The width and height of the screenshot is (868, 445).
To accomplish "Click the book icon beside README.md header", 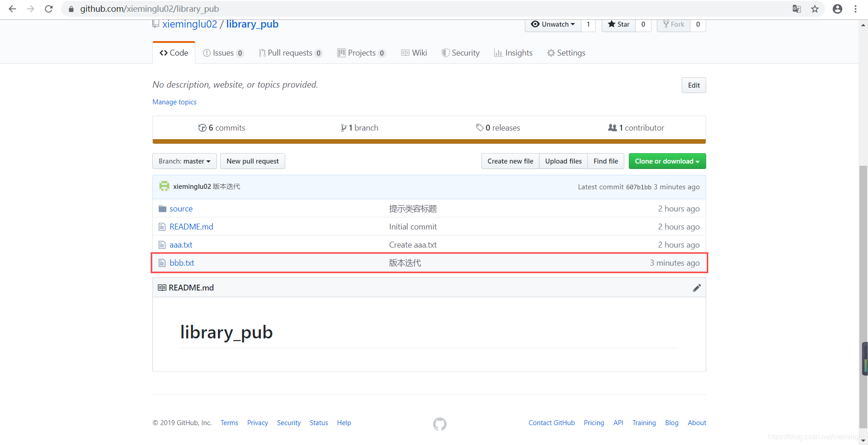I will tap(162, 288).
